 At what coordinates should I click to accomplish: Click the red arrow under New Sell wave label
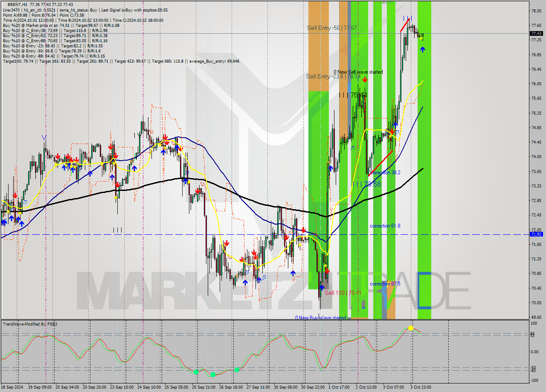(x=365, y=79)
